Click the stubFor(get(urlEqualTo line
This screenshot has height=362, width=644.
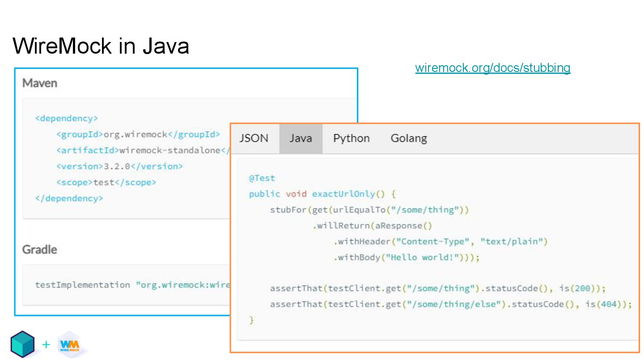369,210
